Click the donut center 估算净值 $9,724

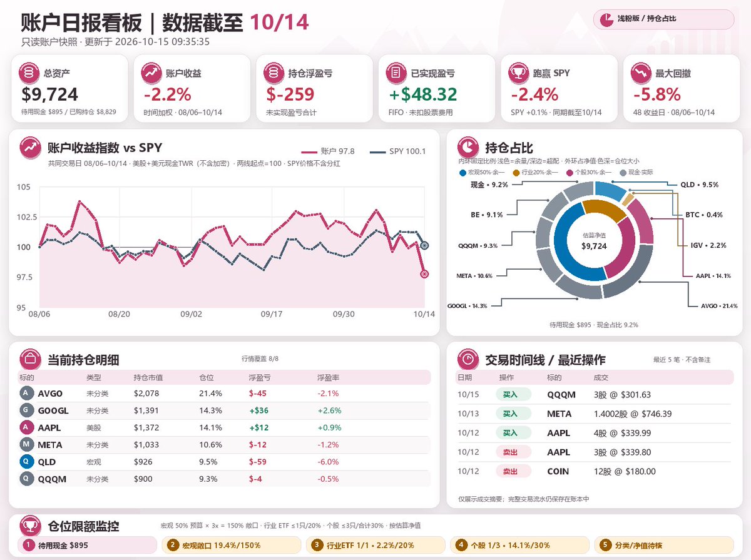click(x=594, y=242)
